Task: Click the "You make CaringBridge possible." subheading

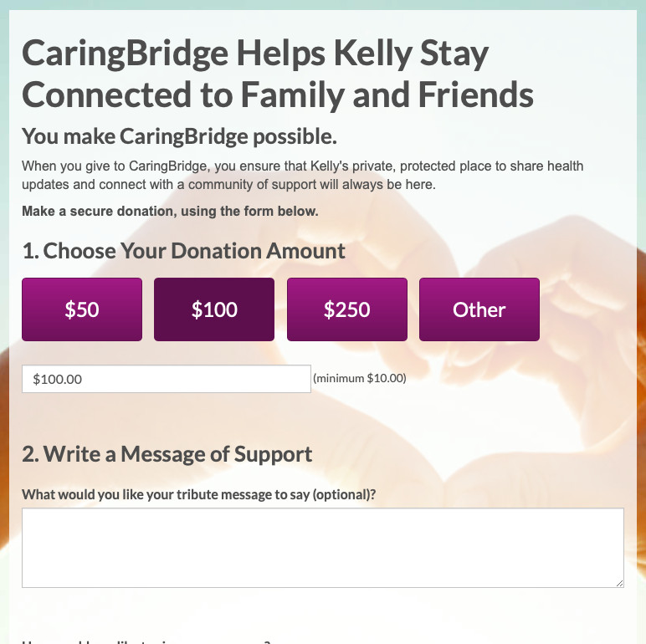Action: point(179,136)
